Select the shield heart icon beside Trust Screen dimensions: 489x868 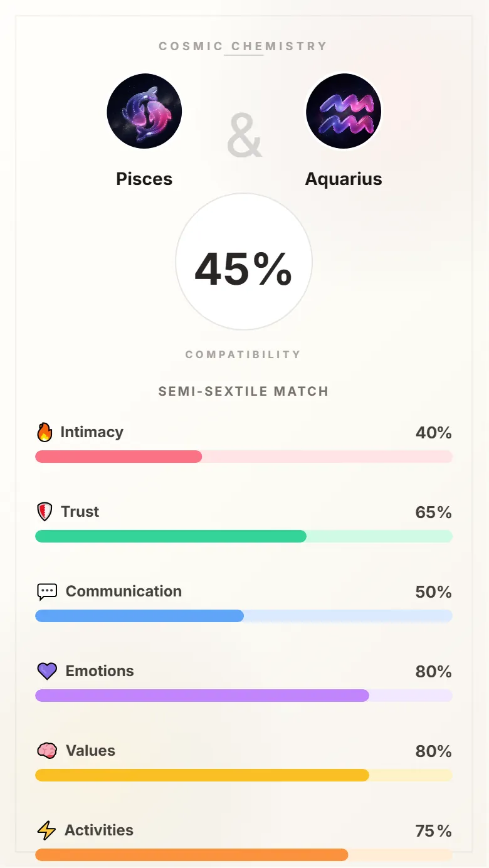(45, 511)
